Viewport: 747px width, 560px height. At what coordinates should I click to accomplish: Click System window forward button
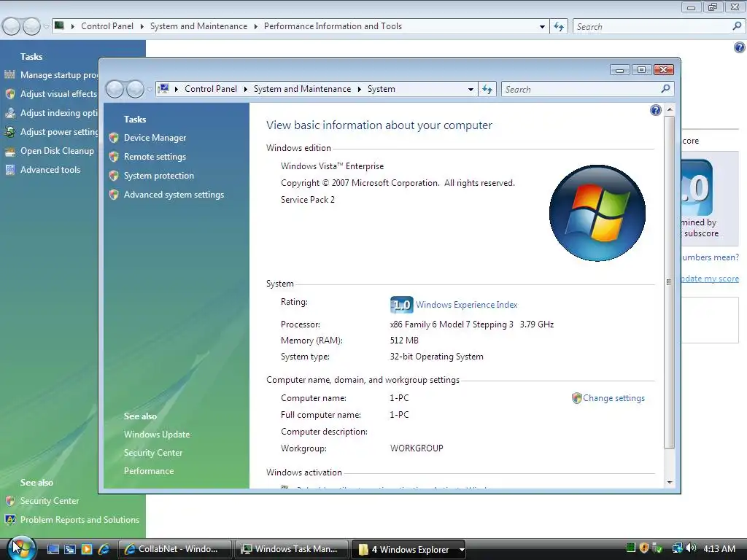point(135,89)
